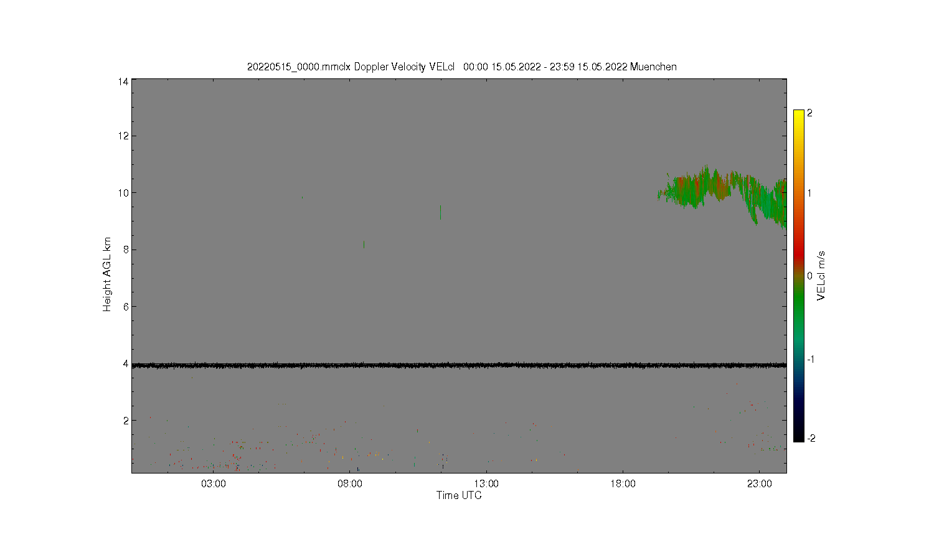The width and height of the screenshot is (934, 560).
Task: Select the 13:00 time tick label
Action: (486, 484)
